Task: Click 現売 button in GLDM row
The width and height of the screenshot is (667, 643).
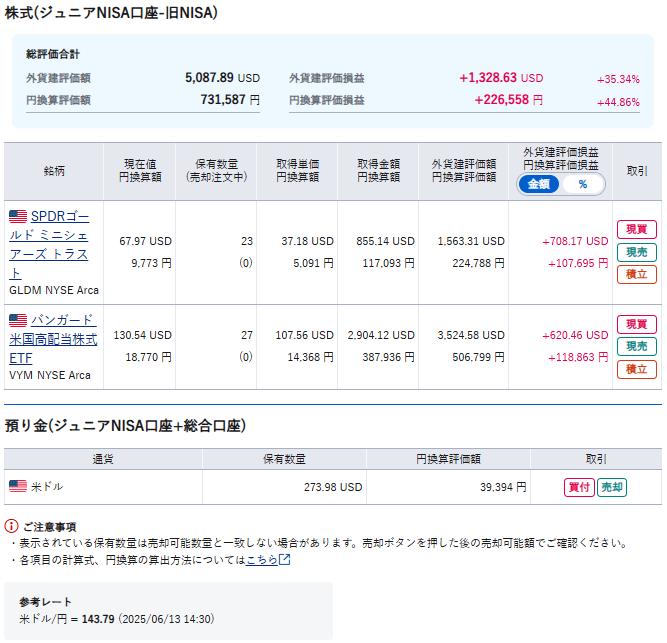Action: (636, 252)
